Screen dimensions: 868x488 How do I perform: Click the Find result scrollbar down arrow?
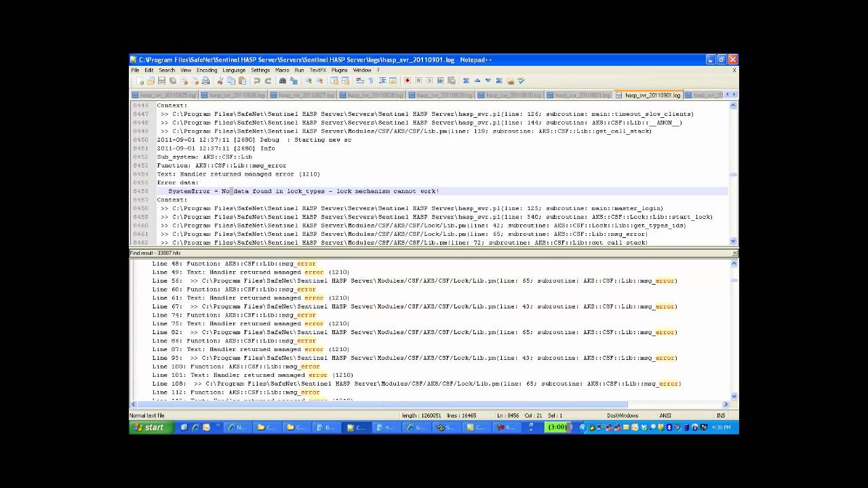(734, 396)
